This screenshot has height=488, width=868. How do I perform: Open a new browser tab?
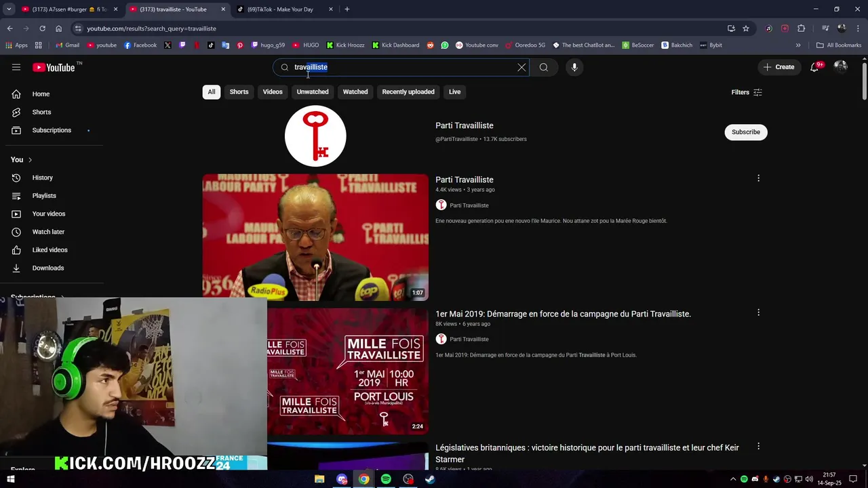347,9
